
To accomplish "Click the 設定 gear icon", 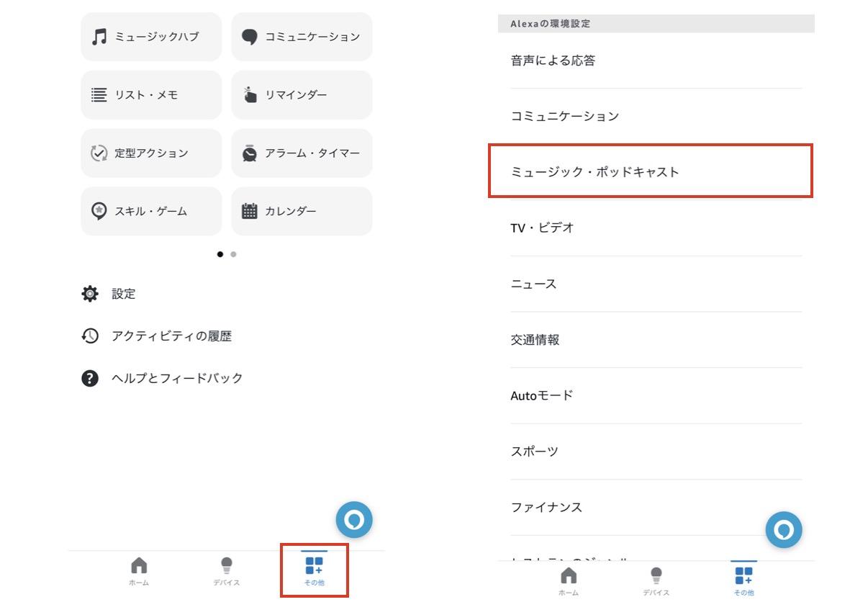I will click(90, 294).
